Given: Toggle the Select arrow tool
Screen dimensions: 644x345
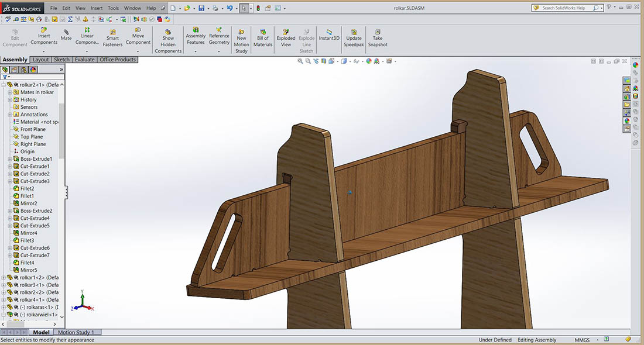Looking at the screenshot, I should (x=244, y=8).
